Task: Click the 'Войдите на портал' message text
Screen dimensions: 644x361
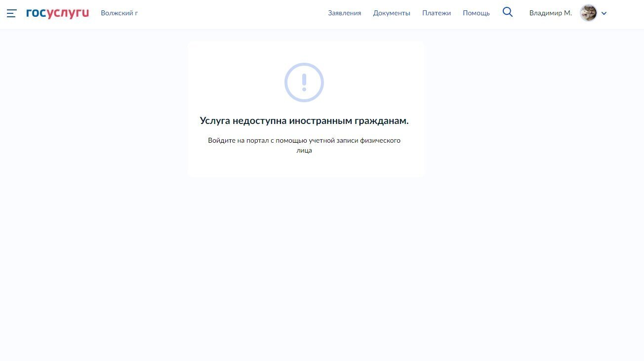Action: coord(304,141)
